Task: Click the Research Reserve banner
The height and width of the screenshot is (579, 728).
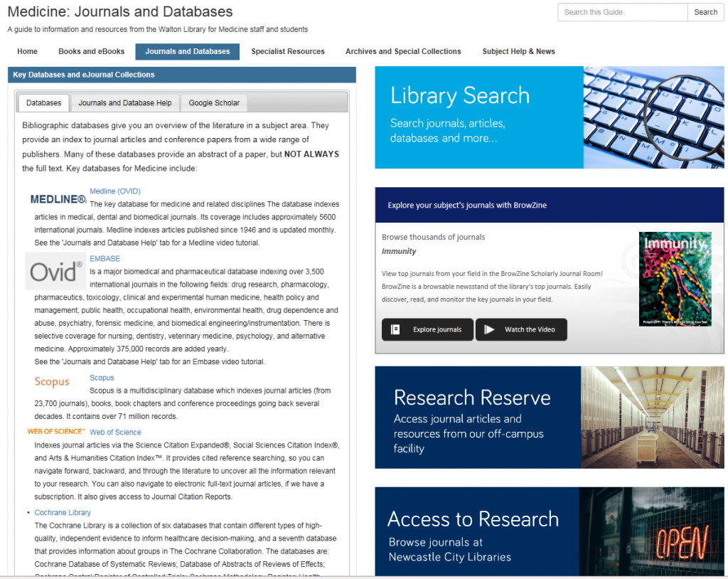Action: pyautogui.click(x=547, y=418)
